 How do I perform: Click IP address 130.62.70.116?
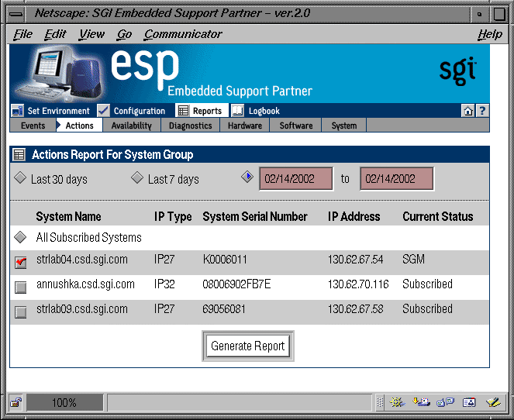[358, 284]
